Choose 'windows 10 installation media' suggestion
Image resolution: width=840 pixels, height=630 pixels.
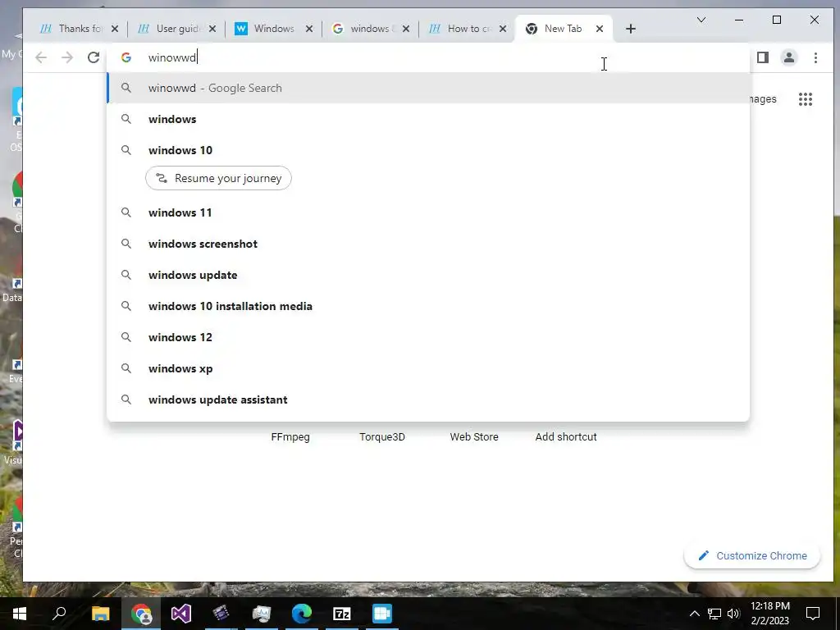[428, 306]
